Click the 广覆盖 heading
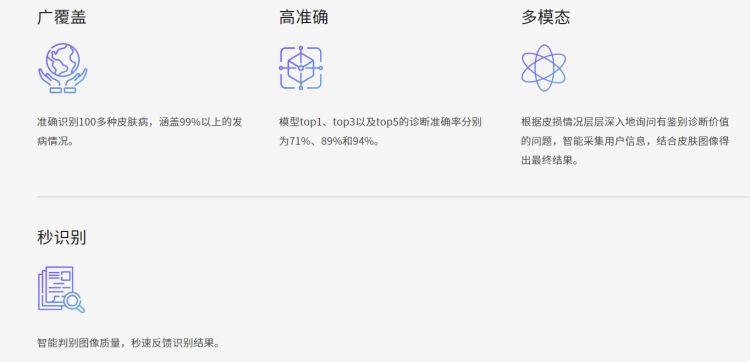Image resolution: width=750 pixels, height=362 pixels. coord(62,18)
